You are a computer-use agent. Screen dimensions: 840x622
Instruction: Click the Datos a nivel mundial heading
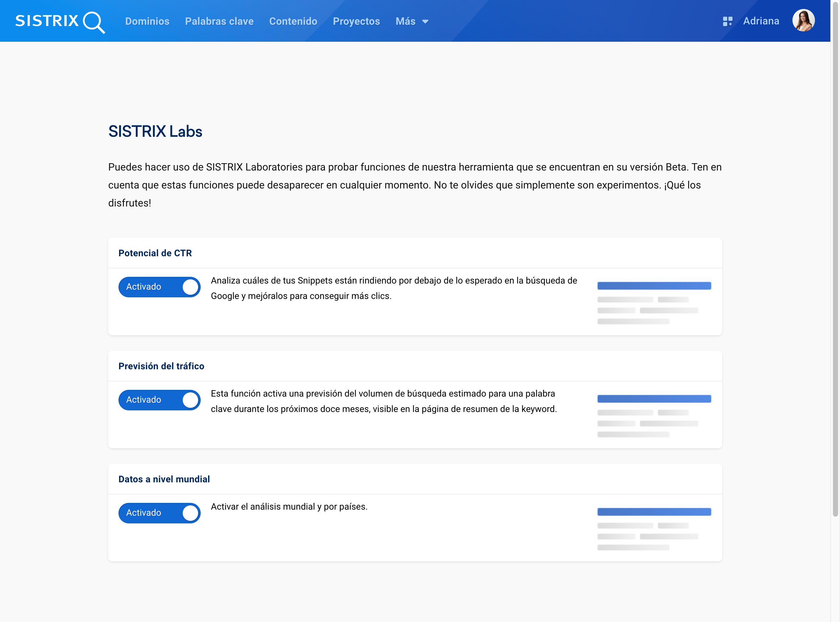click(164, 479)
